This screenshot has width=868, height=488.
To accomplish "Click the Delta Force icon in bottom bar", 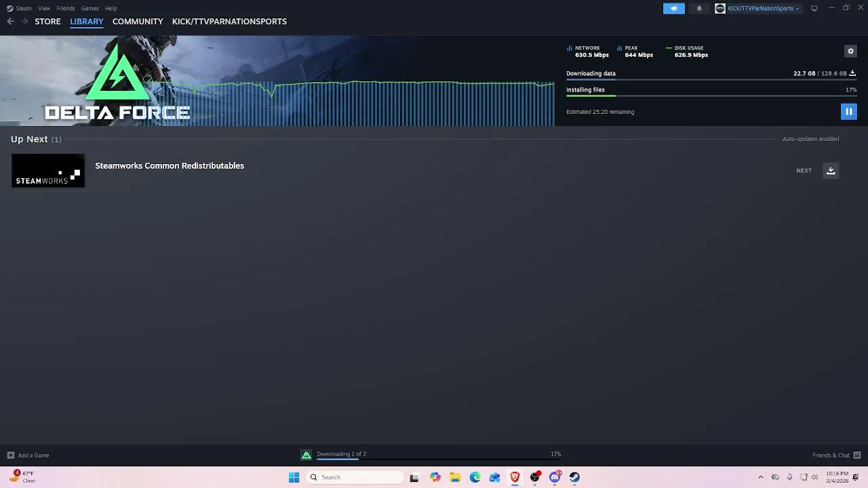I will 307,455.
